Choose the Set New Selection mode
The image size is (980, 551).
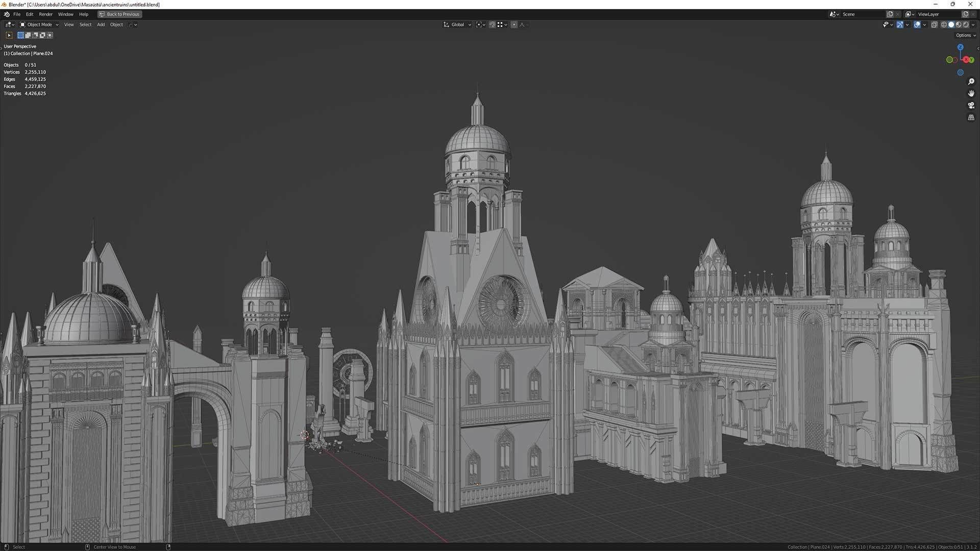pyautogui.click(x=20, y=35)
